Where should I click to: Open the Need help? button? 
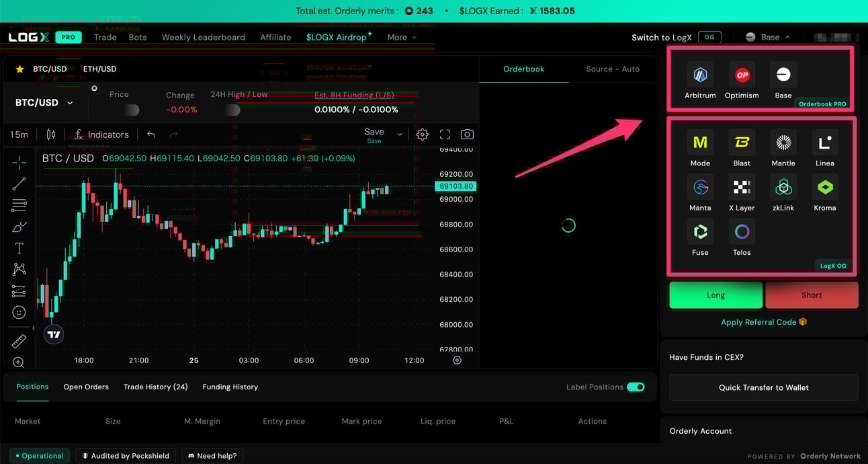pyautogui.click(x=212, y=456)
